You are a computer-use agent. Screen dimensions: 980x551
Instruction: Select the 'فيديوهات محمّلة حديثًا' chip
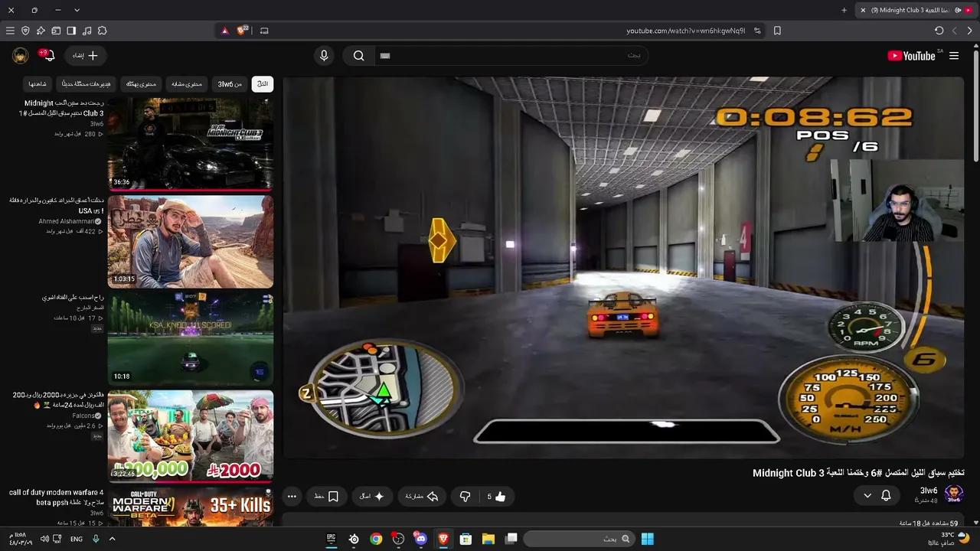pyautogui.click(x=86, y=83)
